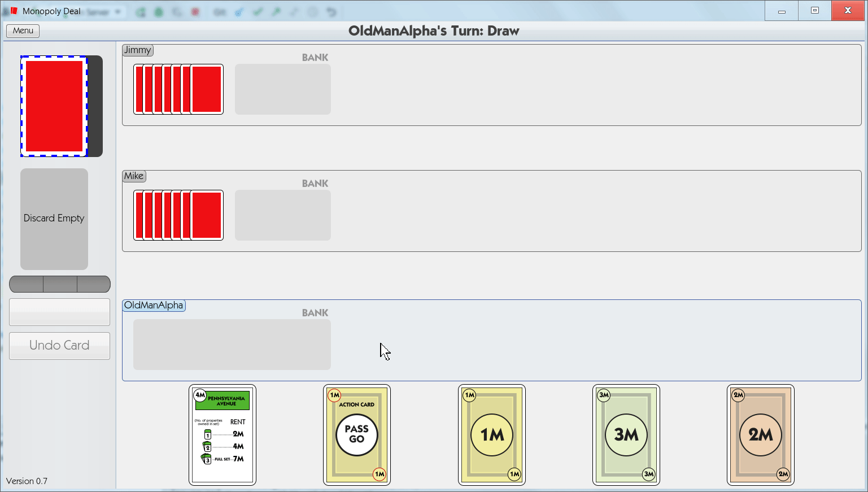Minimize the Monopoly Deal window
Image resolution: width=868 pixels, height=492 pixels.
pyautogui.click(x=782, y=11)
